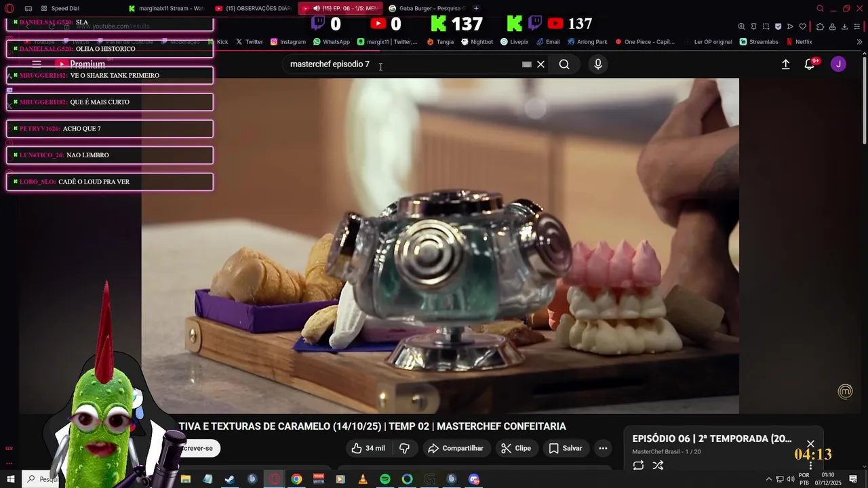Image resolution: width=868 pixels, height=488 pixels.
Task: Like the video with 34 mil
Action: pyautogui.click(x=368, y=448)
